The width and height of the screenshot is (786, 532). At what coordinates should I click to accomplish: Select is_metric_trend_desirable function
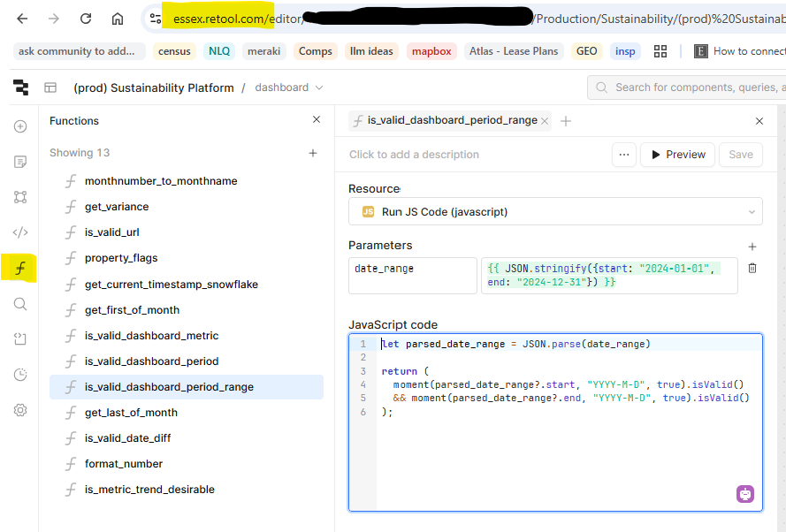186,490
